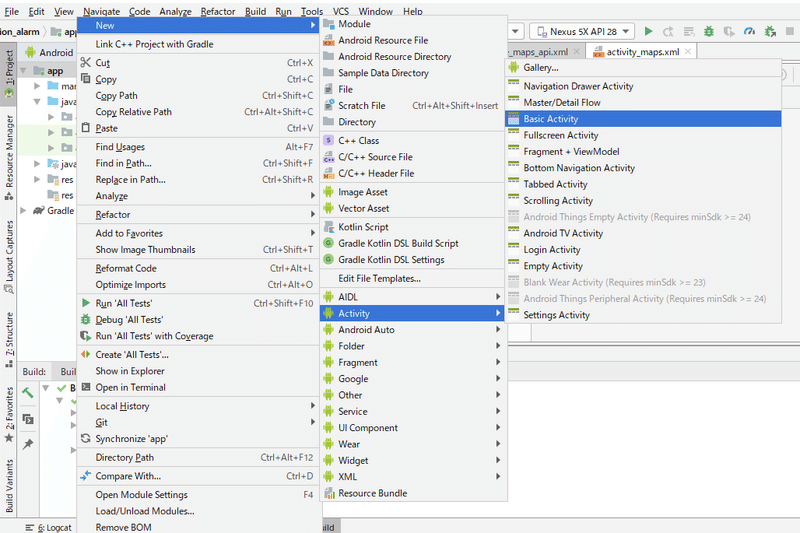Screen dimensions: 800x533
Task: Click the pin icon in Build panel
Action: coord(28,444)
